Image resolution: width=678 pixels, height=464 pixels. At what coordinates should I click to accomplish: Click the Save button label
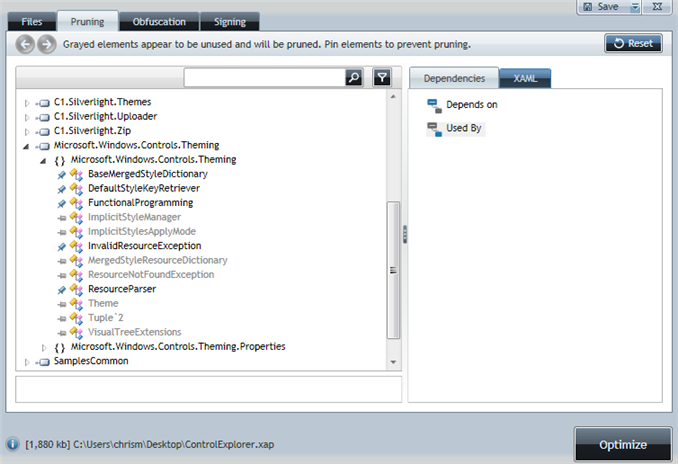click(608, 6)
